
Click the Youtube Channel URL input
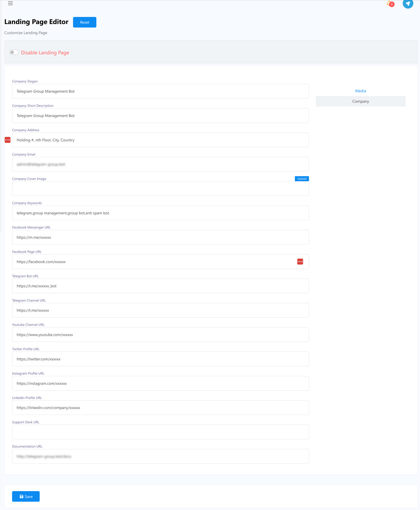coord(160,335)
